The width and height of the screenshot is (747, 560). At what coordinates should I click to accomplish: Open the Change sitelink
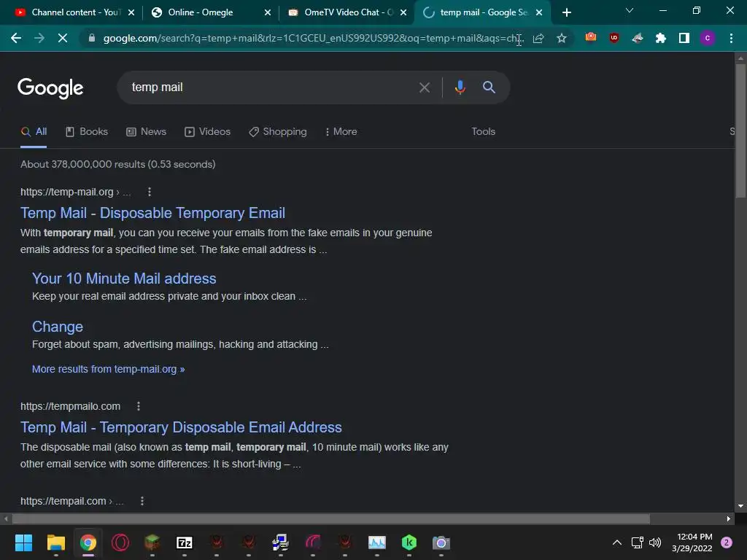click(x=58, y=327)
